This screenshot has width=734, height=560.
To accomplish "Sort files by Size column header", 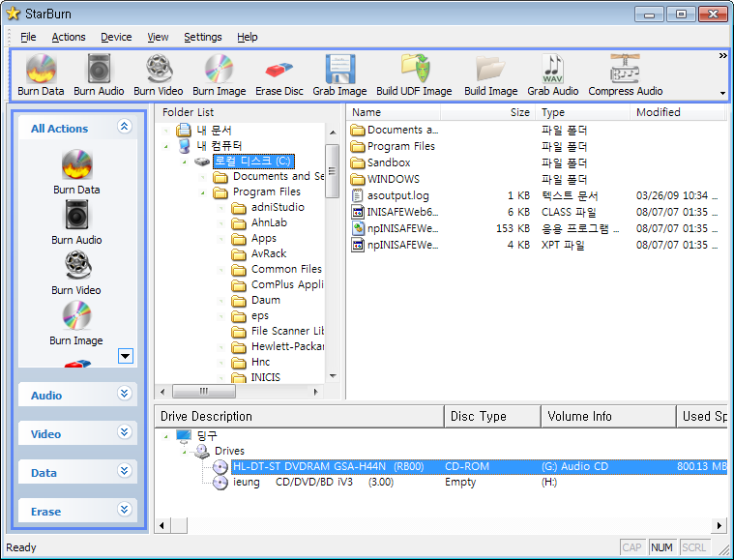I will pyautogui.click(x=487, y=112).
